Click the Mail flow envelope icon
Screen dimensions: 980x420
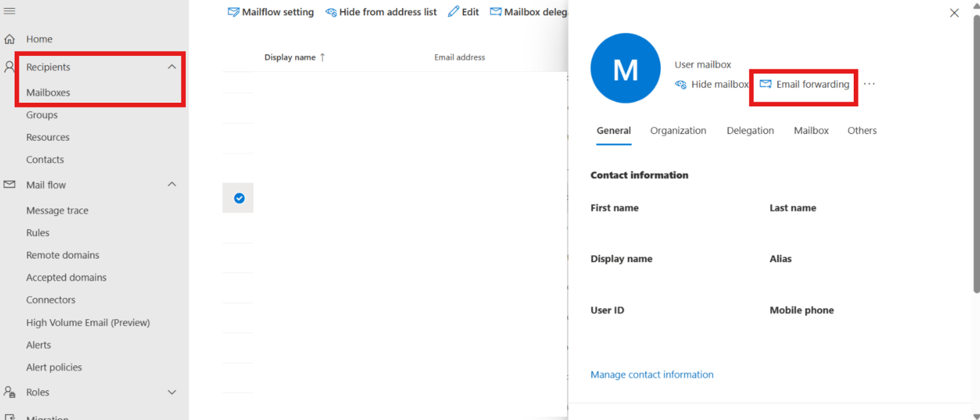(x=10, y=184)
